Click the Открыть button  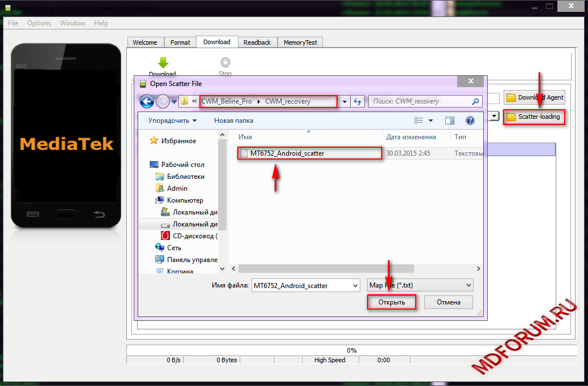coord(391,302)
